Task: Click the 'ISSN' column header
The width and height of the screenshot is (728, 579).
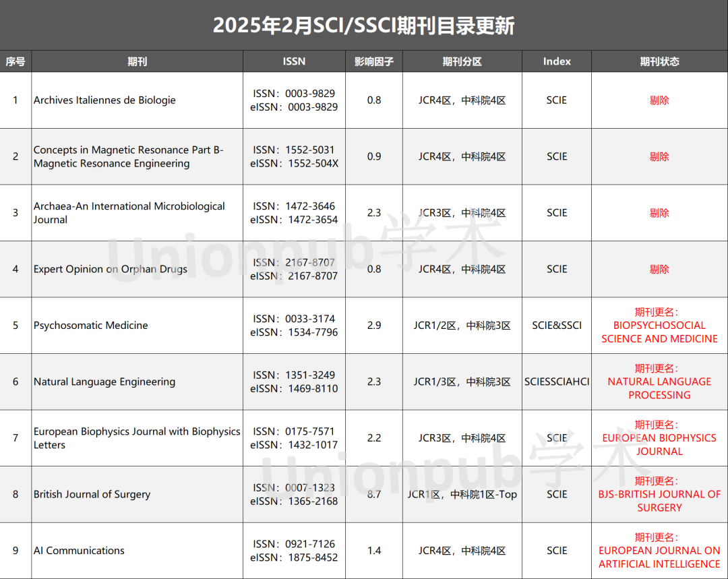Action: (294, 61)
